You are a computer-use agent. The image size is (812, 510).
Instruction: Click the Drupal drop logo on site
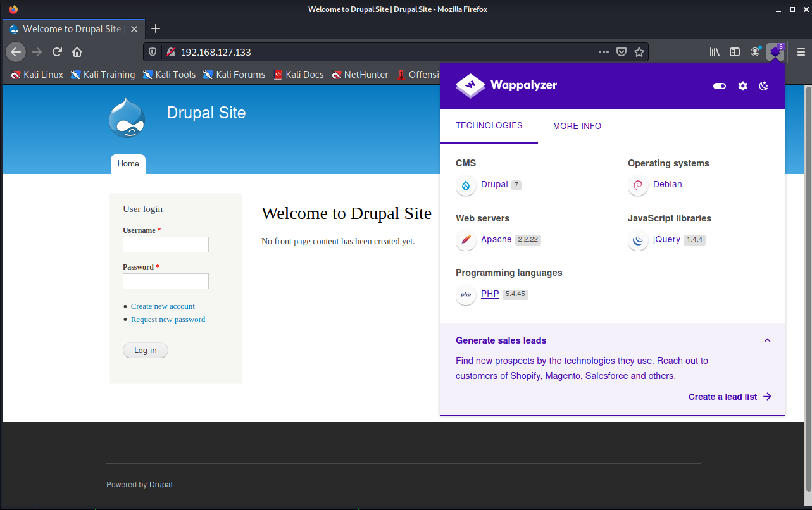tap(127, 117)
